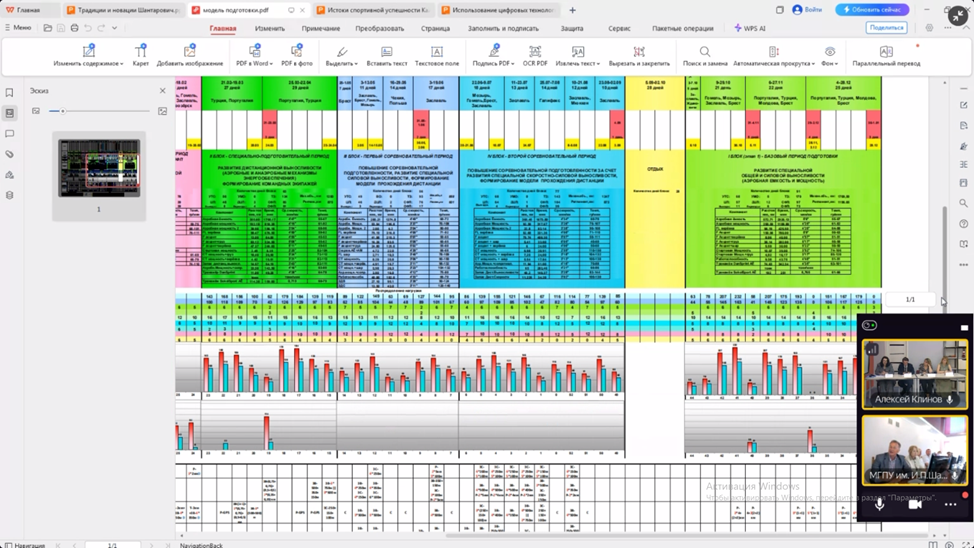Viewport: 974px width, 548px height.
Task: Select the page 1 thumbnail
Action: 99,167
